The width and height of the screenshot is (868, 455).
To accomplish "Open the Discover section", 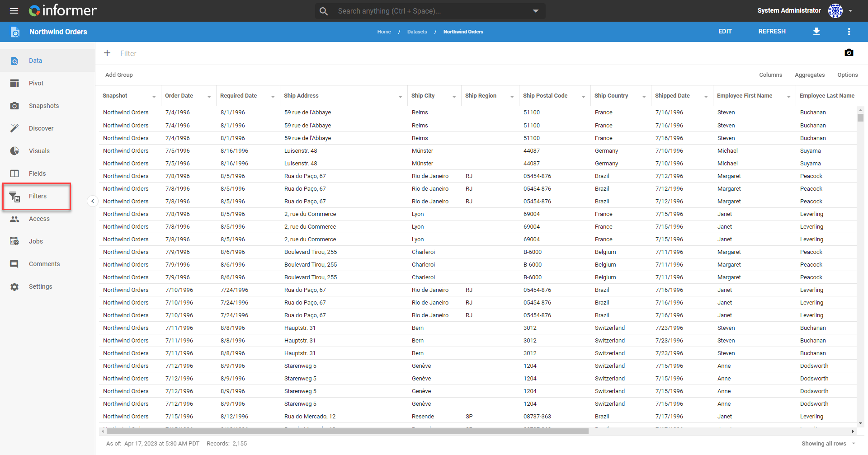I will coord(41,128).
